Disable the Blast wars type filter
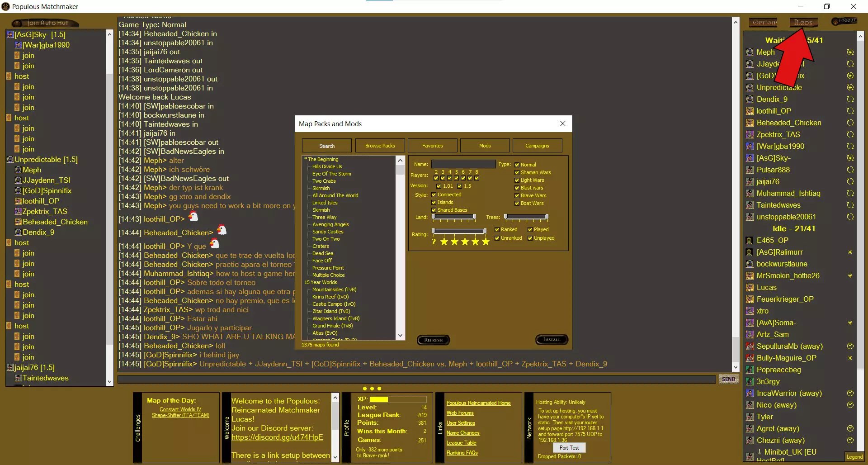868x465 pixels. [x=517, y=188]
